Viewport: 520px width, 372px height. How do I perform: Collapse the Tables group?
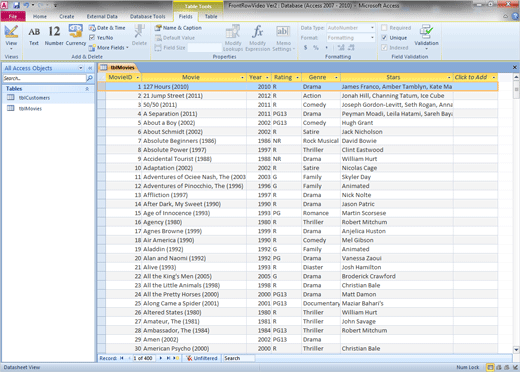coord(87,89)
